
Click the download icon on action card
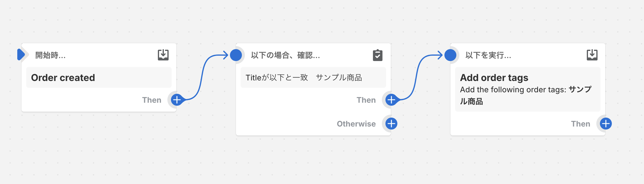tap(592, 55)
